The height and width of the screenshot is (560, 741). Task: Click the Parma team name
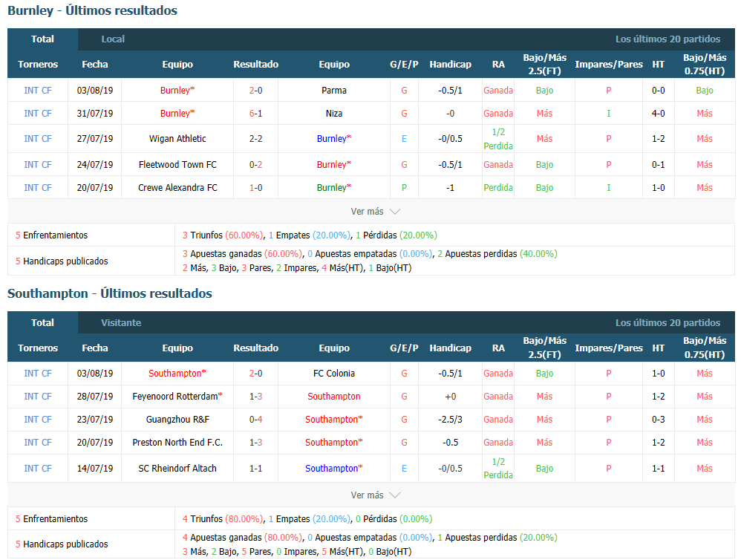(334, 91)
